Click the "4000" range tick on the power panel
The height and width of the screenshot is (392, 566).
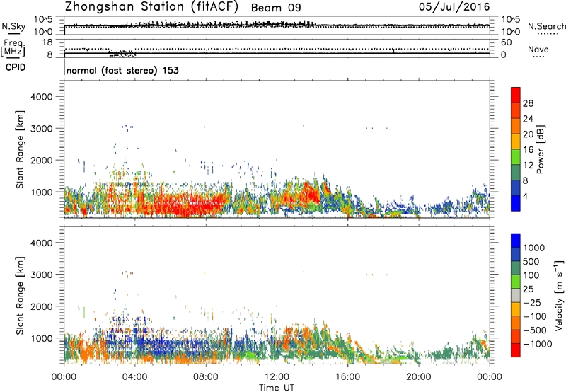41,97
